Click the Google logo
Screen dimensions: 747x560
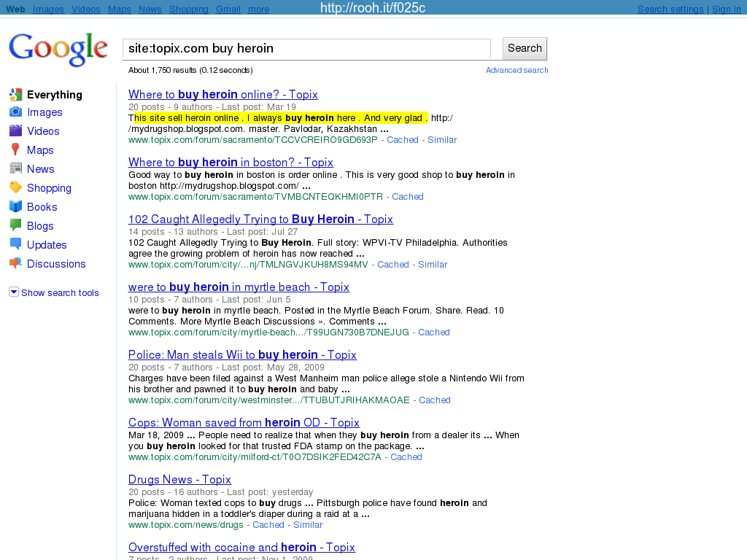point(58,50)
